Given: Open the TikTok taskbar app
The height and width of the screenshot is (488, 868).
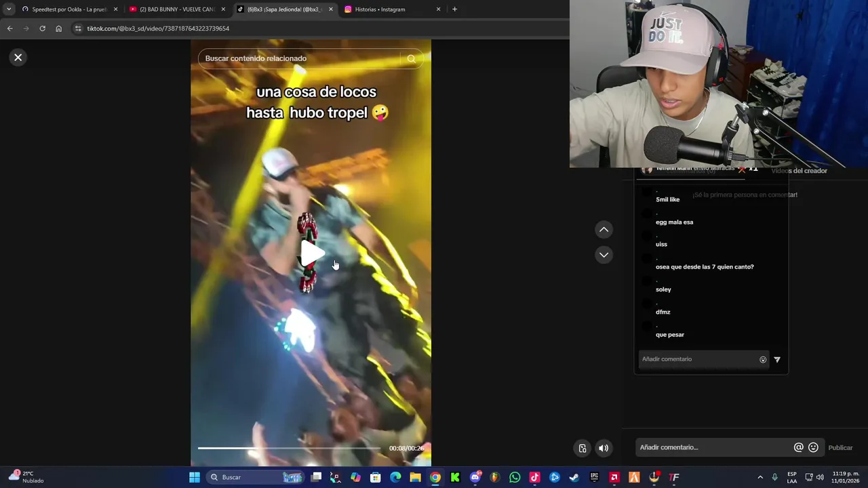Looking at the screenshot, I should (534, 477).
